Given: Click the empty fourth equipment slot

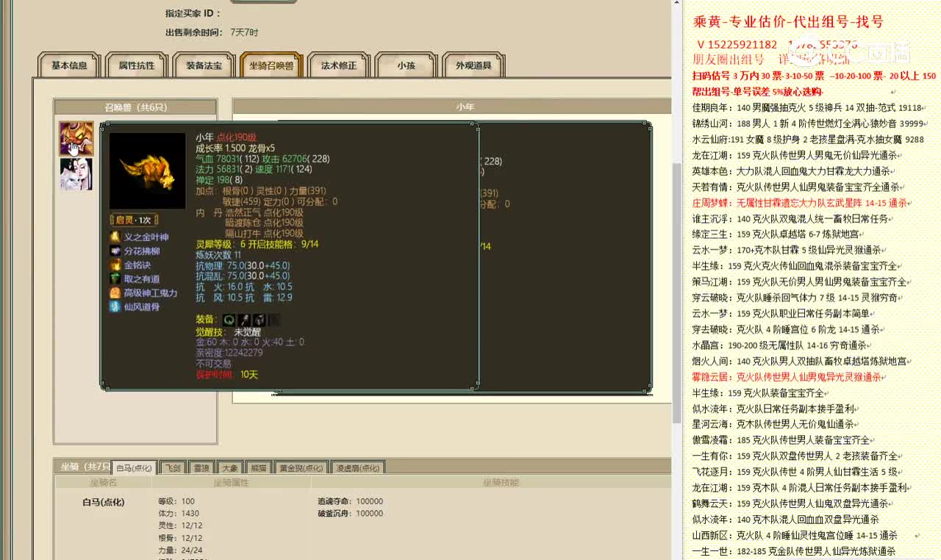Looking at the screenshot, I should [x=273, y=320].
